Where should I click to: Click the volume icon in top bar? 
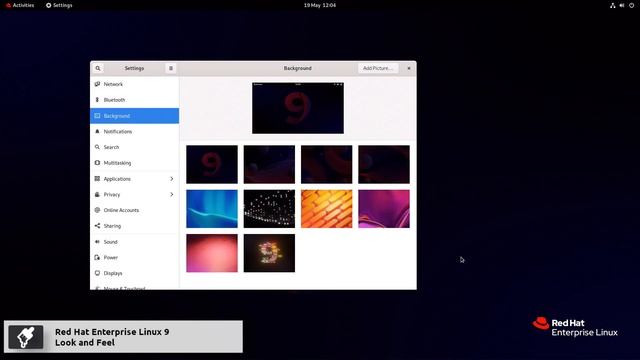622,5
